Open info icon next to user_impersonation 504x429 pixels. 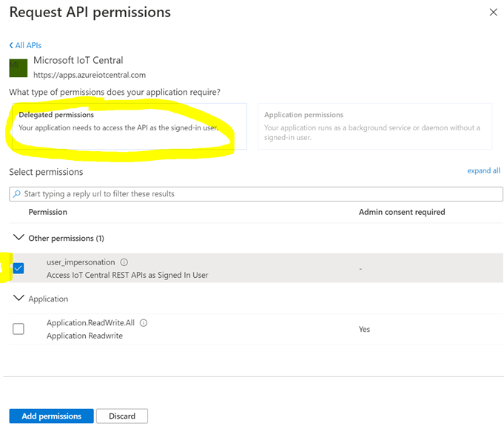tap(124, 262)
